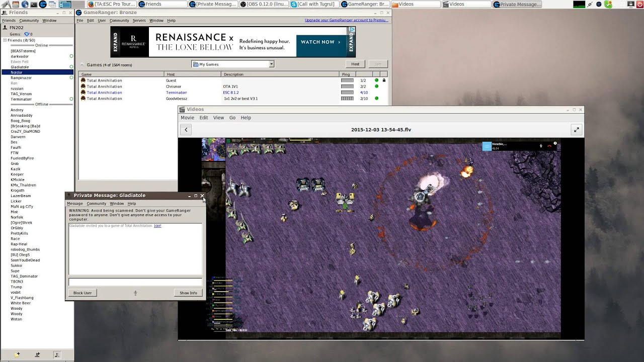The height and width of the screenshot is (362, 644).
Task: Select friend Gladiatole in Friends list
Action: [x=20, y=67]
